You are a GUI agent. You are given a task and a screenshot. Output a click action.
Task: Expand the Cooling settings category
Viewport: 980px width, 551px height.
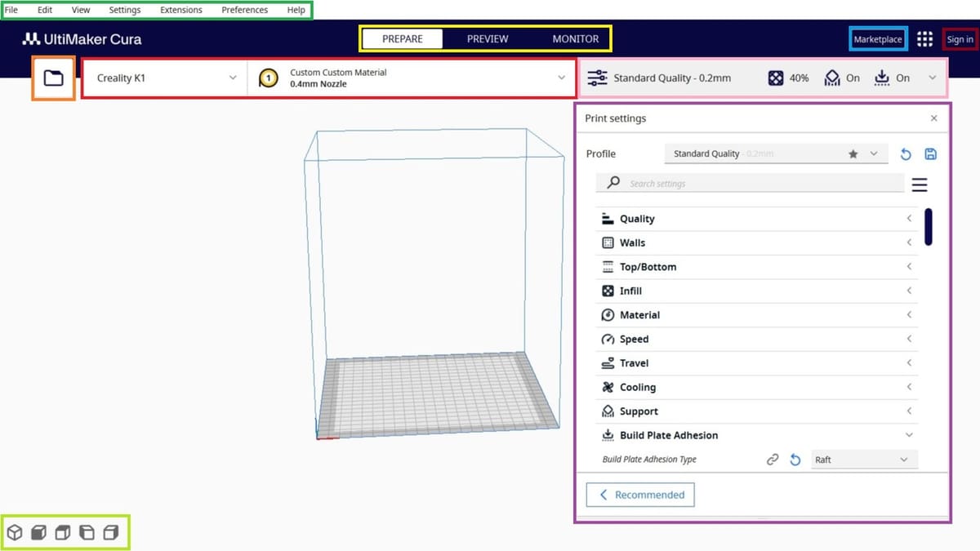757,387
